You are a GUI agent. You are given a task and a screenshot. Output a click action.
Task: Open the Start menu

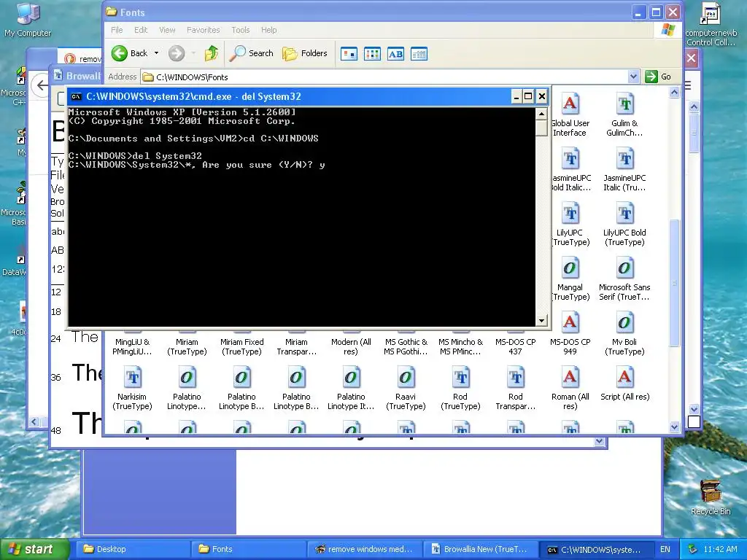point(34,549)
